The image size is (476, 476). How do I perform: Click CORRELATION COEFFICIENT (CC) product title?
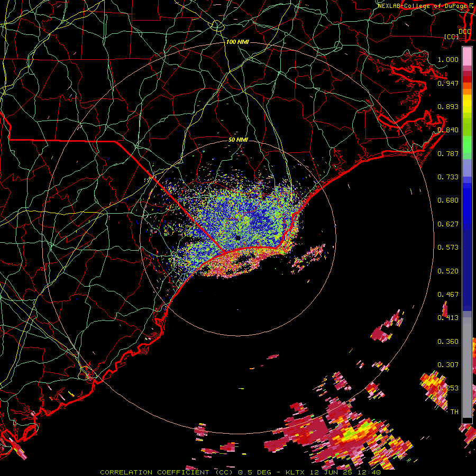pyautogui.click(x=167, y=472)
